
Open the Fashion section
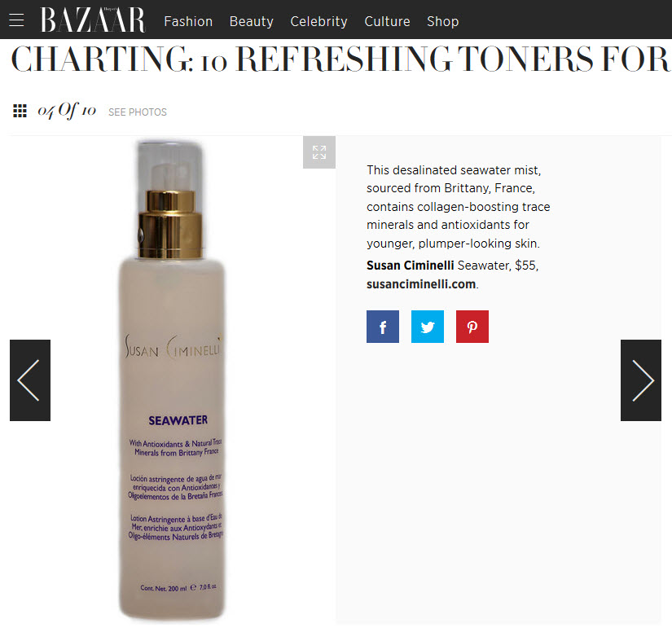[188, 21]
